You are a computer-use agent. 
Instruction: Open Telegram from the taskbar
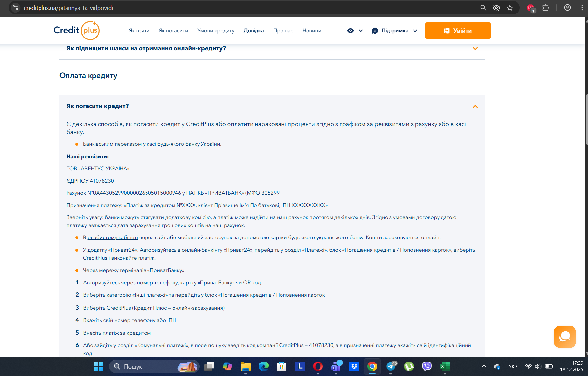[391, 366]
